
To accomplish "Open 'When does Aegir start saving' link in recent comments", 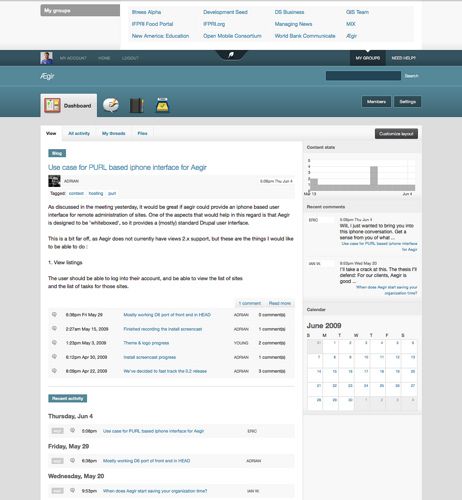I will 386,290.
